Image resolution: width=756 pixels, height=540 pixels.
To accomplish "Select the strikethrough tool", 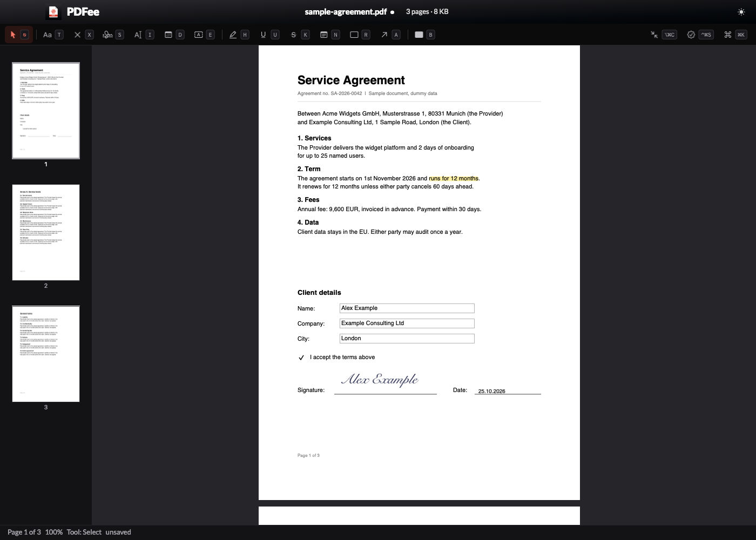I will 299,35.
